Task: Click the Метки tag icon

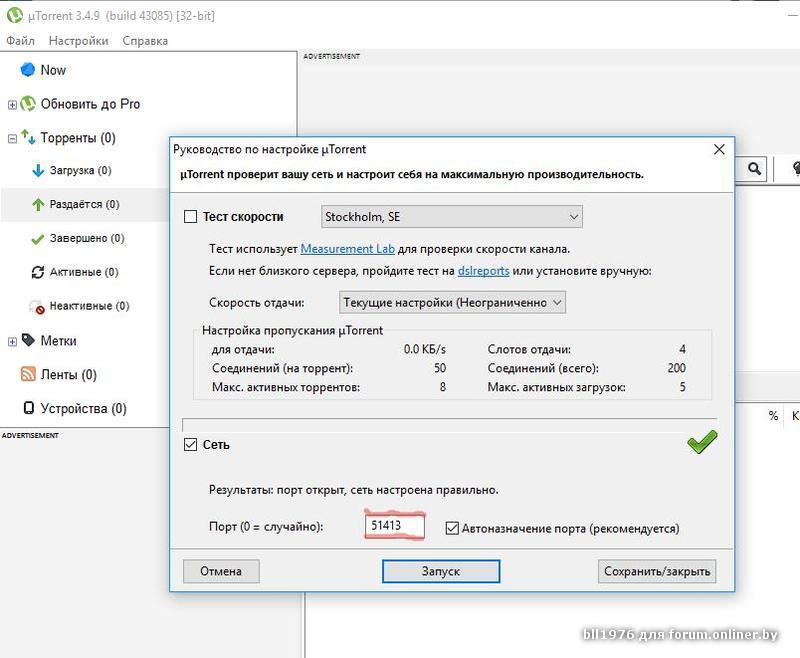Action: click(28, 340)
